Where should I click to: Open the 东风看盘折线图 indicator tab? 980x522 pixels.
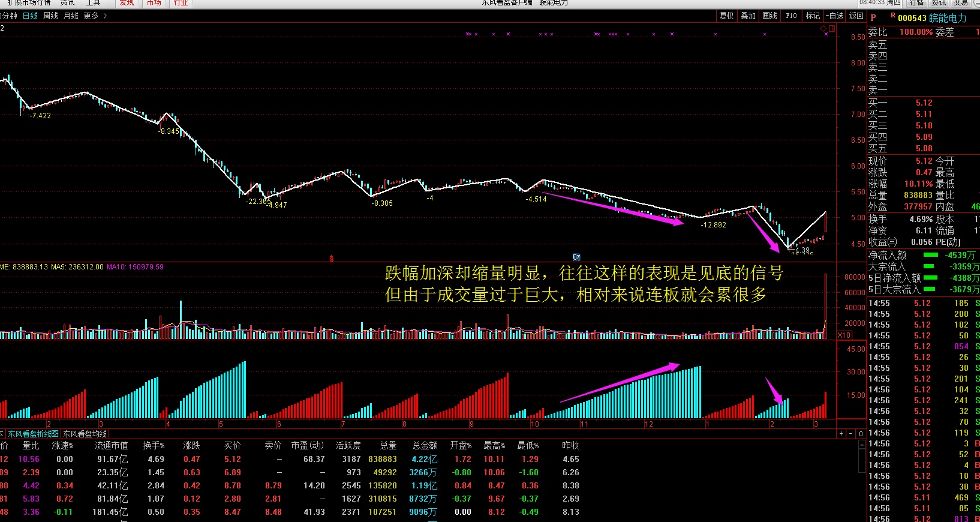(x=33, y=434)
